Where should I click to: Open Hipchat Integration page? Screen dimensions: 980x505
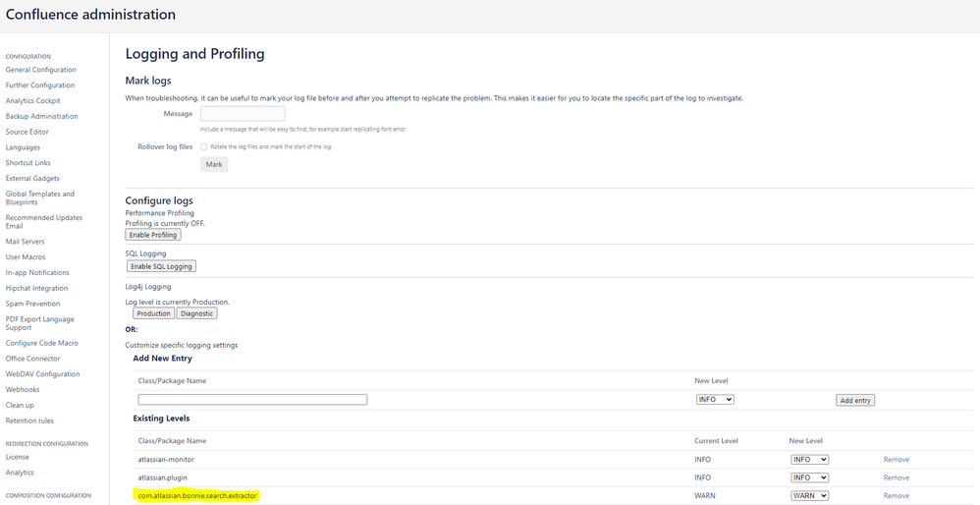37,289
